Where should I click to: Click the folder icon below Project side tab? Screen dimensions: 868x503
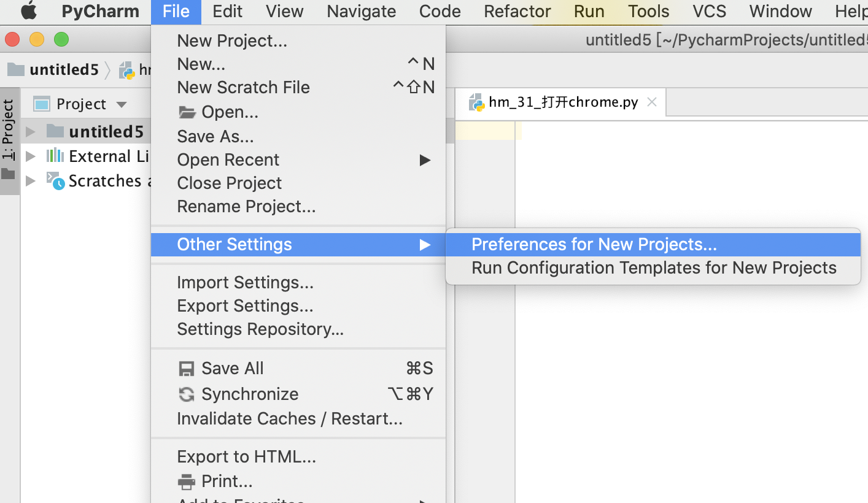click(8, 174)
